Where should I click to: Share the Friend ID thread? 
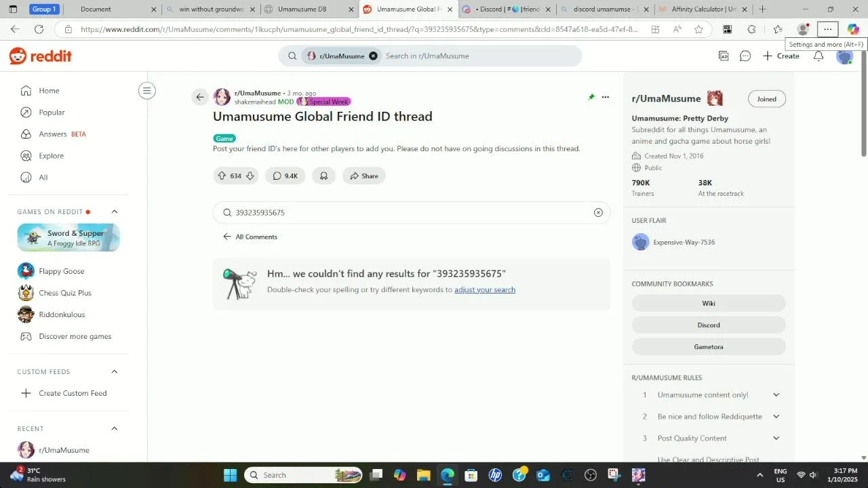364,176
